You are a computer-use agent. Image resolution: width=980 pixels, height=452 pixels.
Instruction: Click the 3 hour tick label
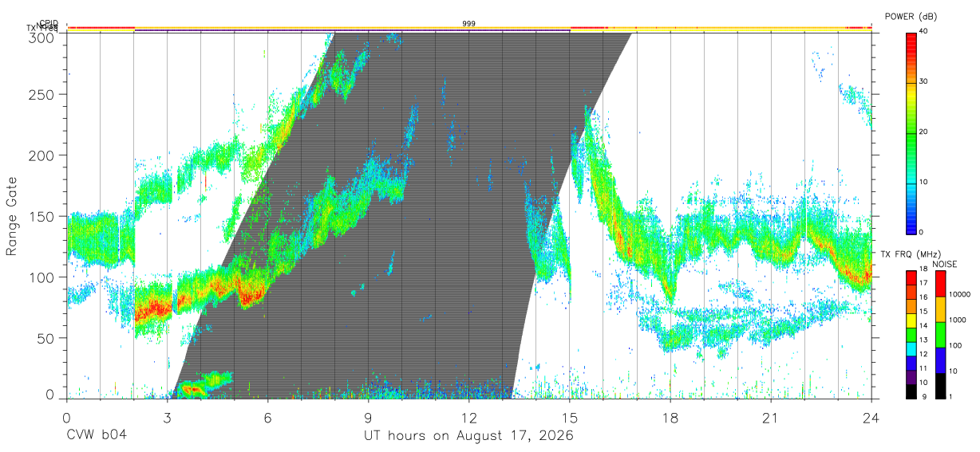(168, 418)
